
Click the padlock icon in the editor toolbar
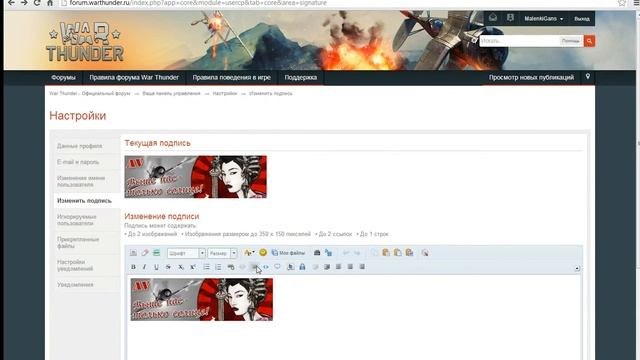tap(302, 267)
